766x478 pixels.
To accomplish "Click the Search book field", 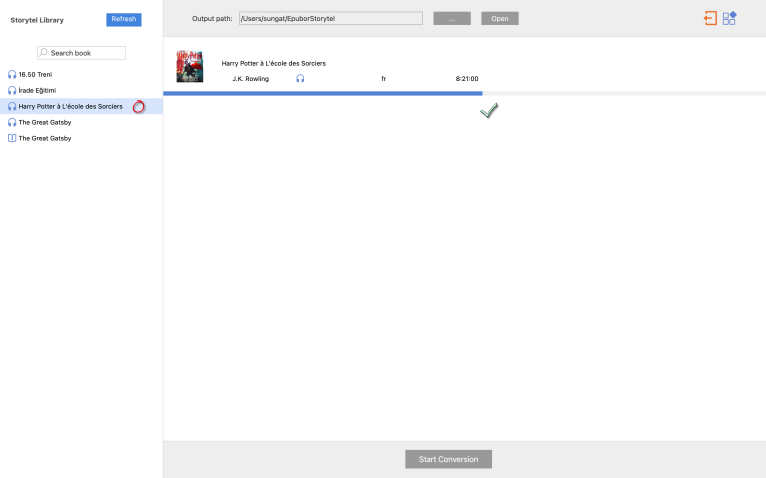I will tap(82, 53).
